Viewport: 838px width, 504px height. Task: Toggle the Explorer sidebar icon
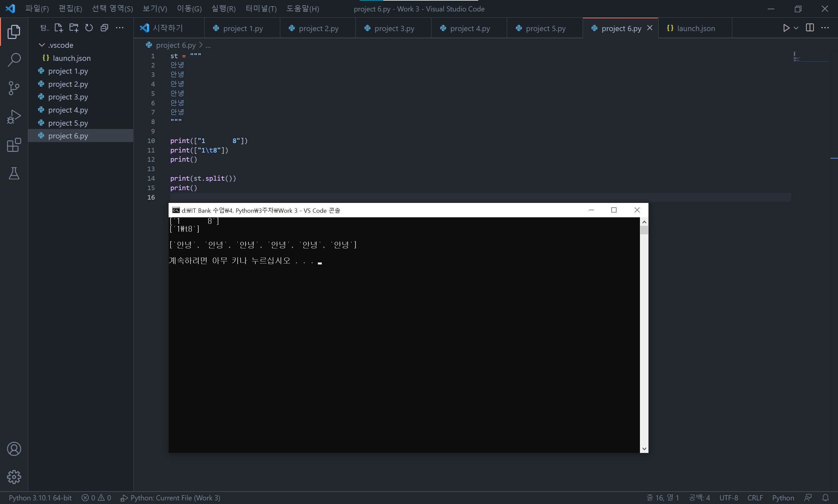pyautogui.click(x=14, y=32)
